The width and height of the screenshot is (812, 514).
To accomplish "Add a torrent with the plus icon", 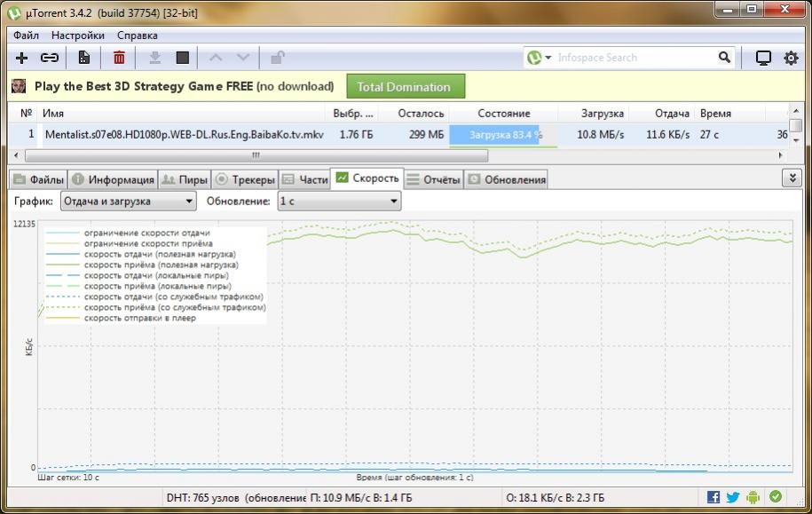I will [x=22, y=58].
